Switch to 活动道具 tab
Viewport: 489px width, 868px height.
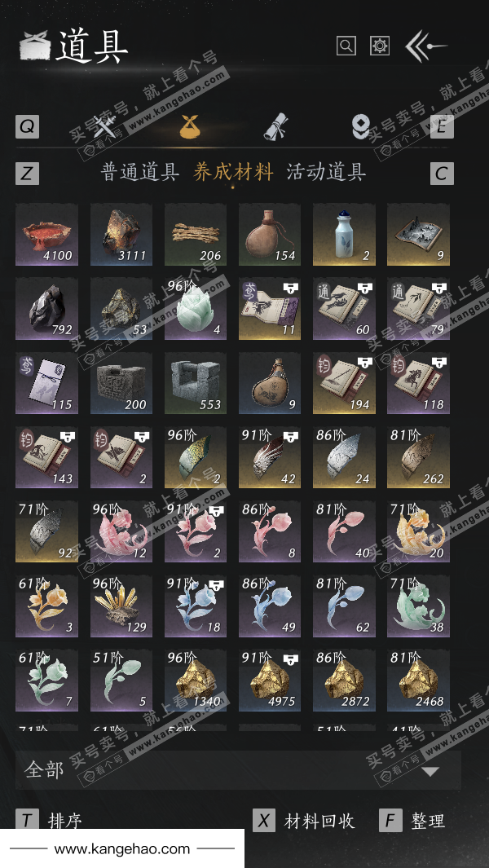pyautogui.click(x=326, y=172)
